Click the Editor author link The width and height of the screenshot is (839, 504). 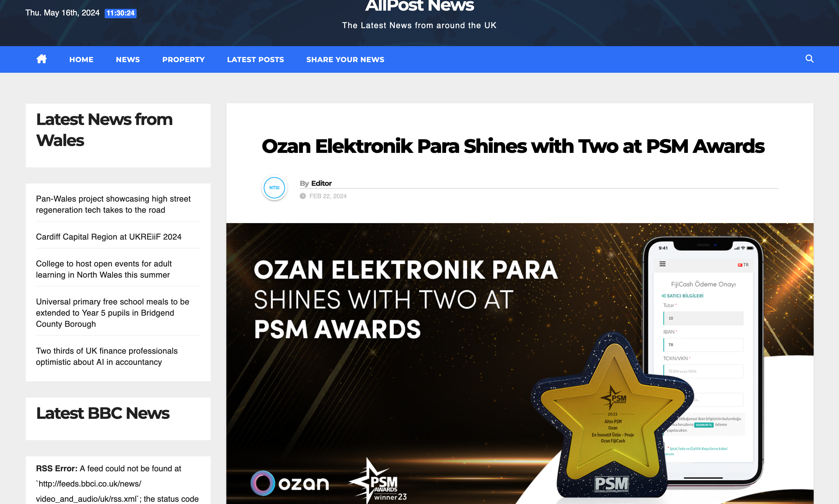321,183
